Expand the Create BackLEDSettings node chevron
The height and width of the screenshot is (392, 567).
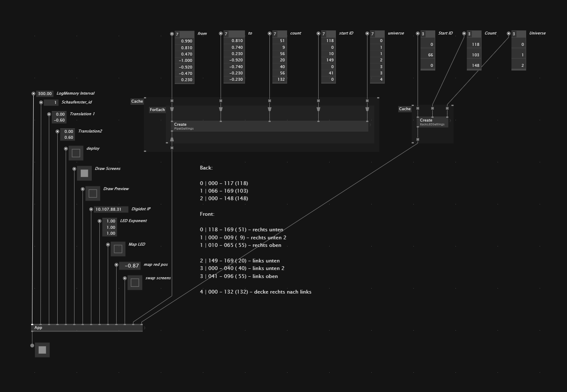[450, 121]
